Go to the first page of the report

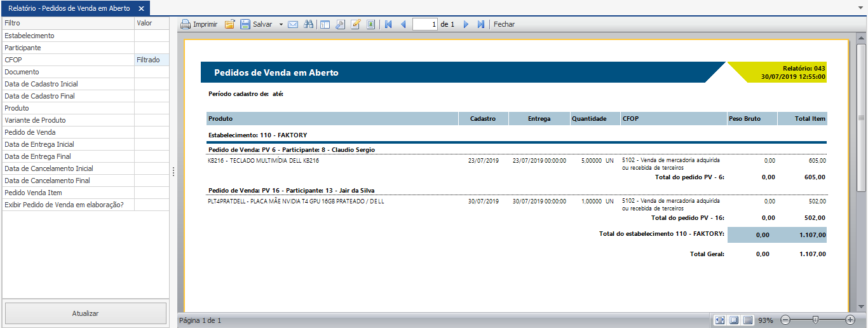click(x=388, y=24)
